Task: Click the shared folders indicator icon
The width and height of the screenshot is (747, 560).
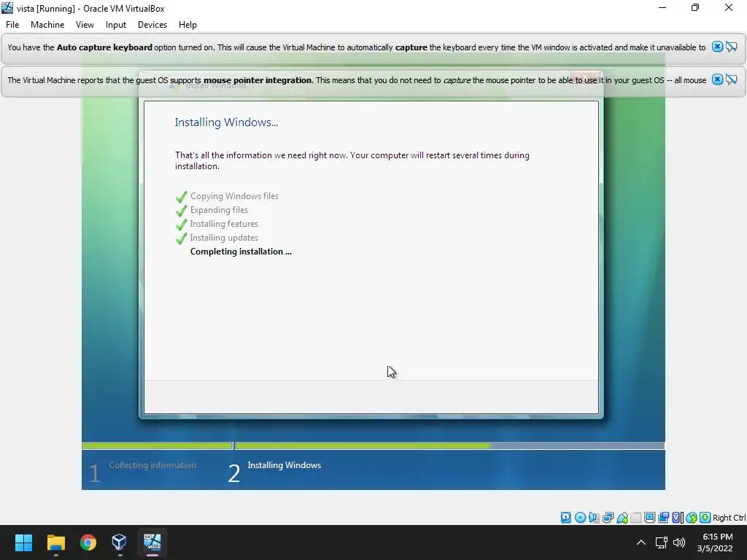Action: [636, 518]
